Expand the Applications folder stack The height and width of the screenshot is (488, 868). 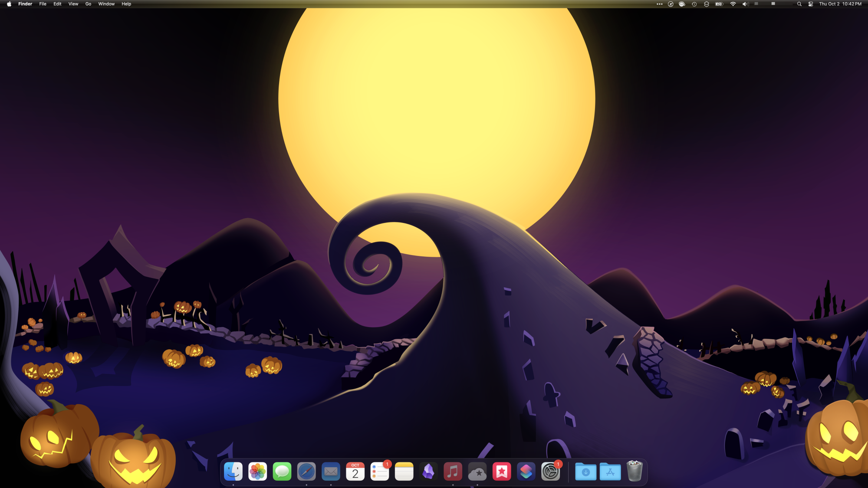tap(610, 472)
